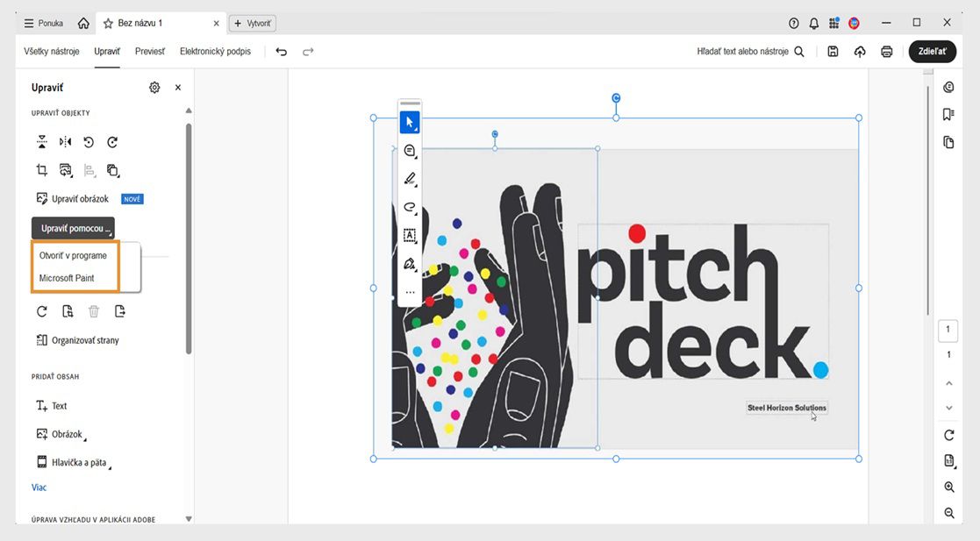Click the panel scroll down arrow

click(x=189, y=518)
